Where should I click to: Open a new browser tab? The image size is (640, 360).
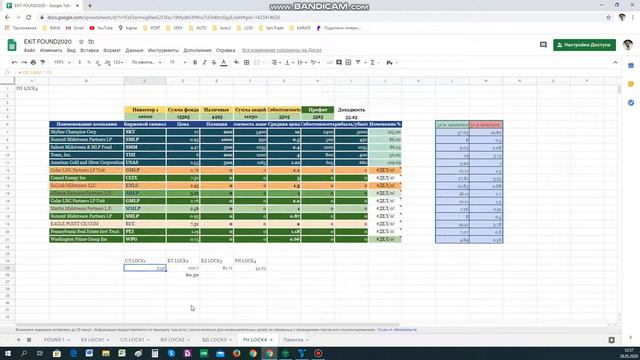click(90, 6)
